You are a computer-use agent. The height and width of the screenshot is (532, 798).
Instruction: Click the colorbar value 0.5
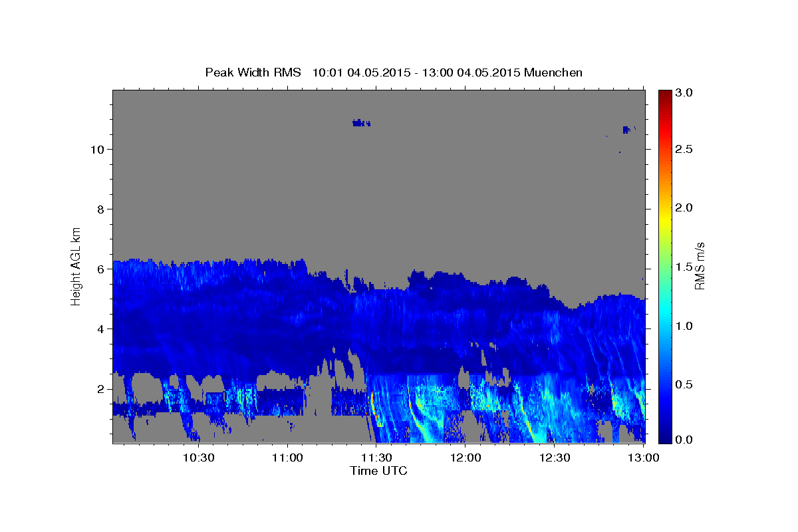(x=685, y=384)
